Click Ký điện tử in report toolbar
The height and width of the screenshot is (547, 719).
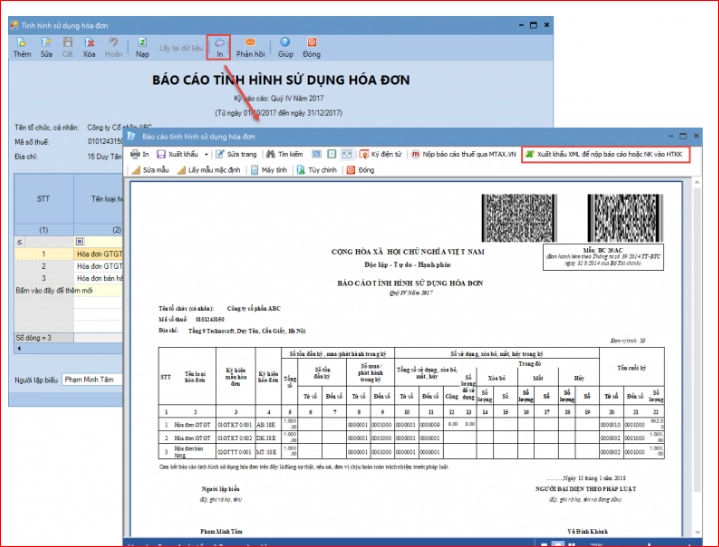(x=379, y=155)
